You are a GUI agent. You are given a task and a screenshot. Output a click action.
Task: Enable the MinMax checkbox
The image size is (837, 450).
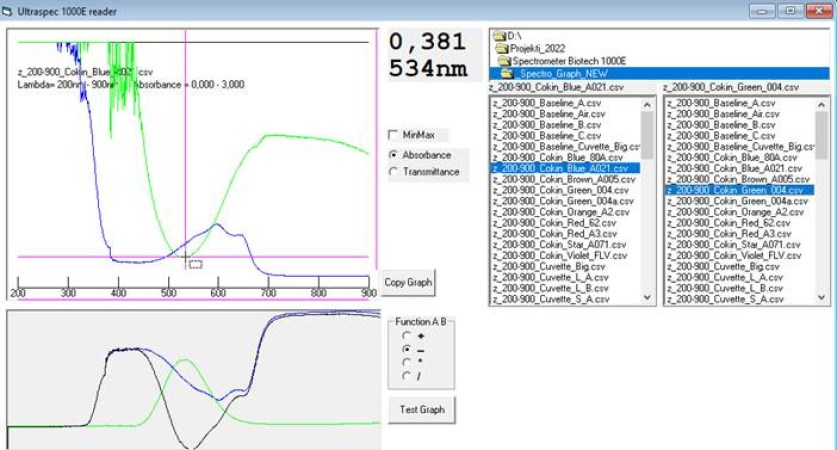click(393, 135)
